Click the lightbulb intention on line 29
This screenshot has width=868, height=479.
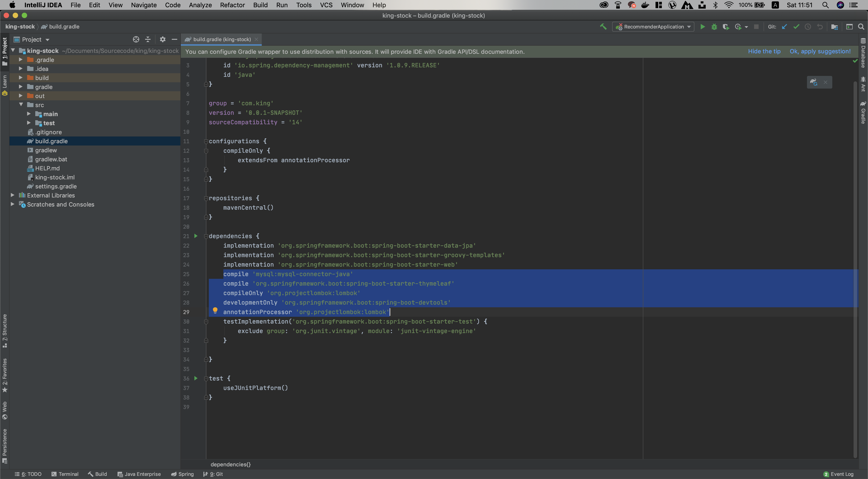click(215, 310)
